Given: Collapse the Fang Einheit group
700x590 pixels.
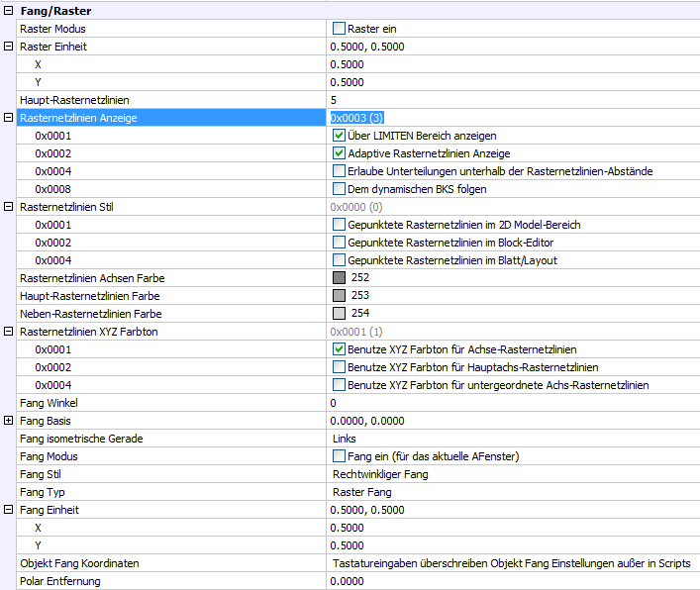Looking at the screenshot, I should pyautogui.click(x=9, y=510).
